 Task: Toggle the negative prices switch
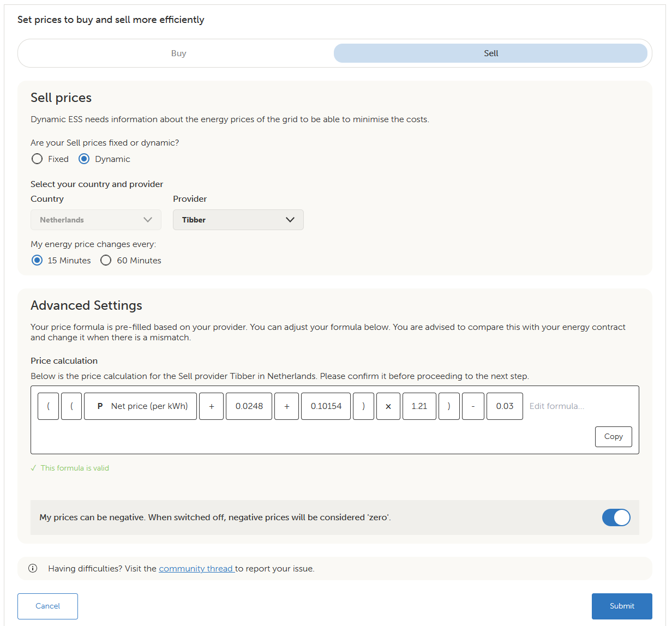pyautogui.click(x=616, y=517)
